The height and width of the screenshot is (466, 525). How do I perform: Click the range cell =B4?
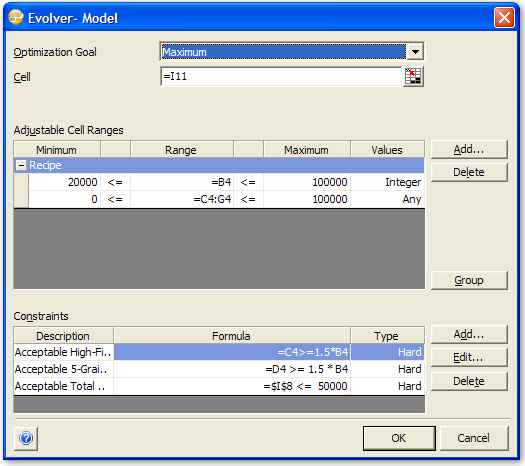pos(182,182)
